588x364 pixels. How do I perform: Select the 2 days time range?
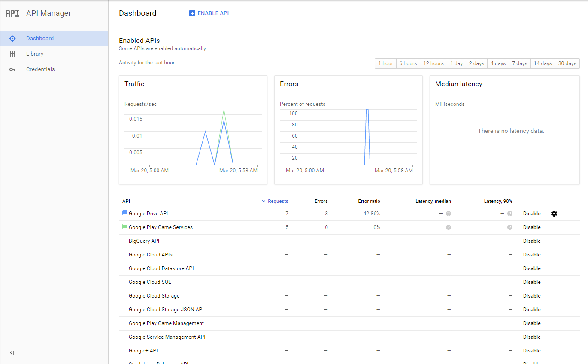click(x=476, y=63)
